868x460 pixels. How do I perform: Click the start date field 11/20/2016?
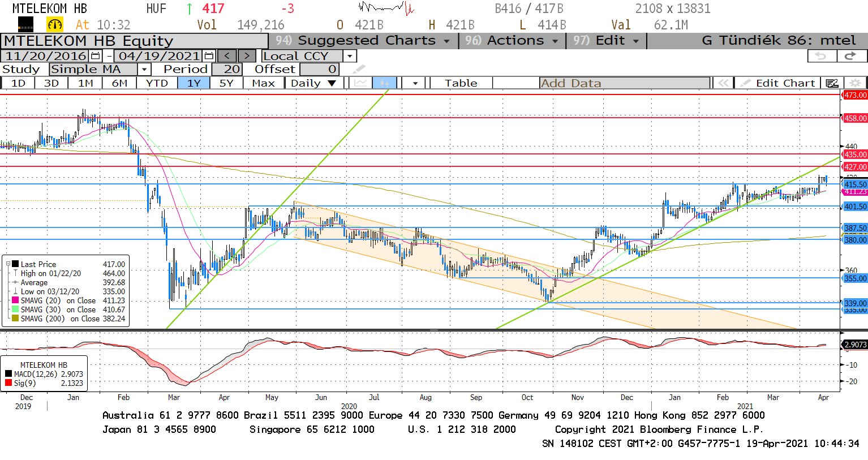46,56
